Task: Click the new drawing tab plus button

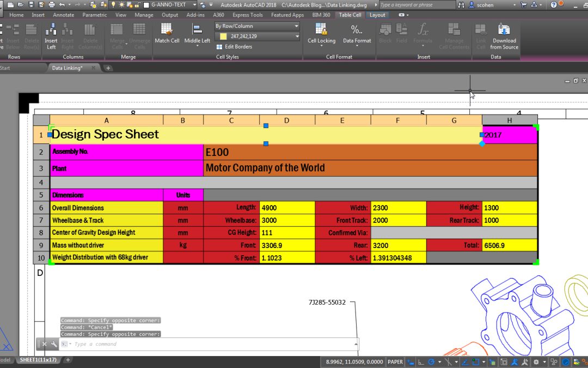Action: click(108, 68)
